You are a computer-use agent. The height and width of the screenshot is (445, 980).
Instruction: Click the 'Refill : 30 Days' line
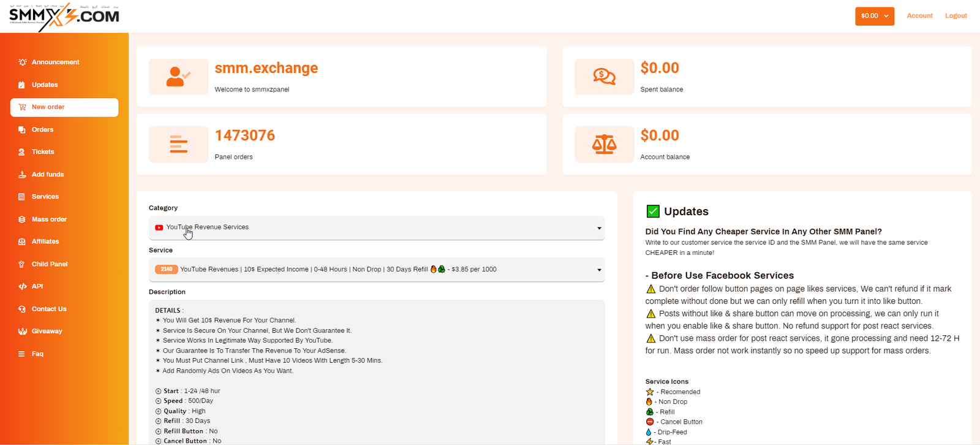(x=183, y=421)
